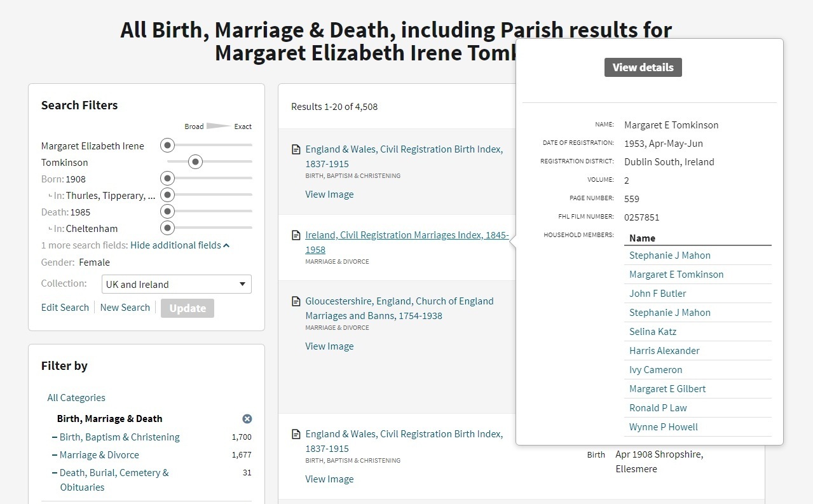
Task: Click the Death 1985 slider handle
Action: coord(167,212)
